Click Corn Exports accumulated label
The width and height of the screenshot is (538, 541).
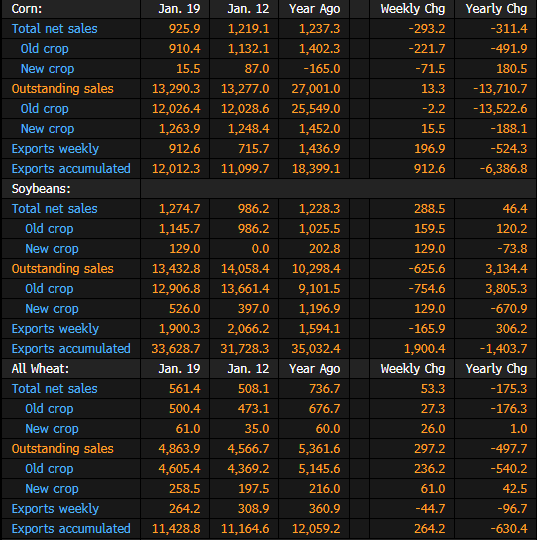pyautogui.click(x=71, y=169)
